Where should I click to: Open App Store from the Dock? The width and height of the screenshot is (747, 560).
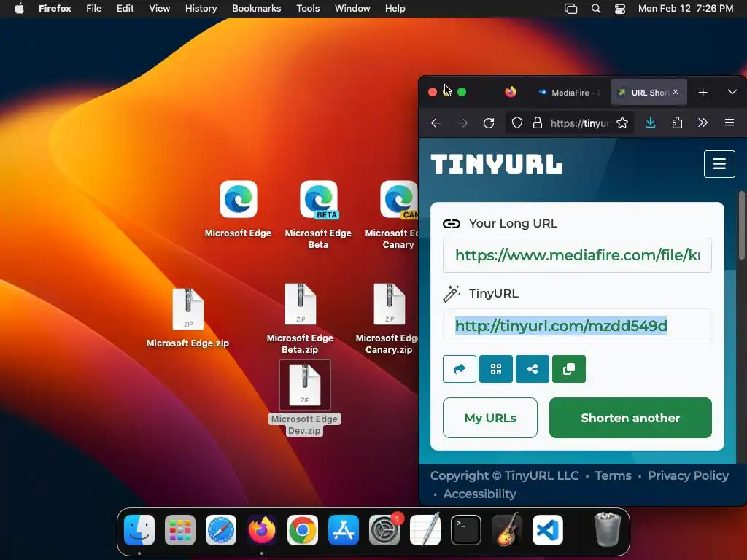(344, 530)
